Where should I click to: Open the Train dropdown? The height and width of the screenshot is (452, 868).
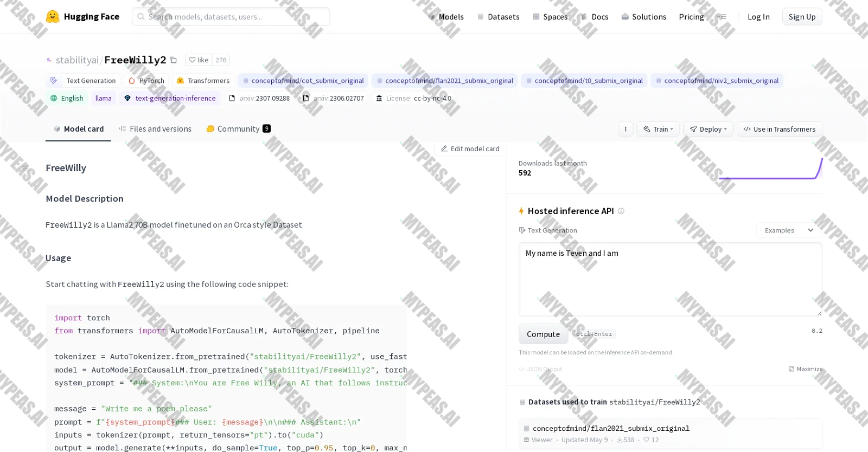(x=658, y=129)
